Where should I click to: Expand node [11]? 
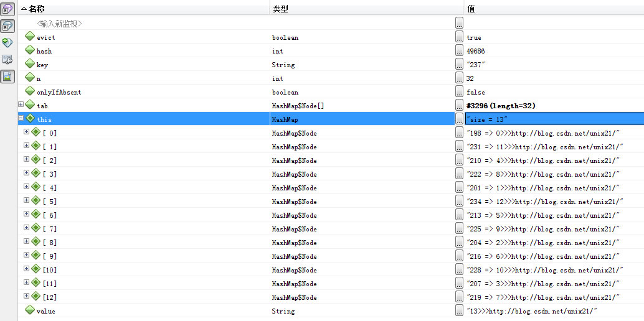point(27,282)
